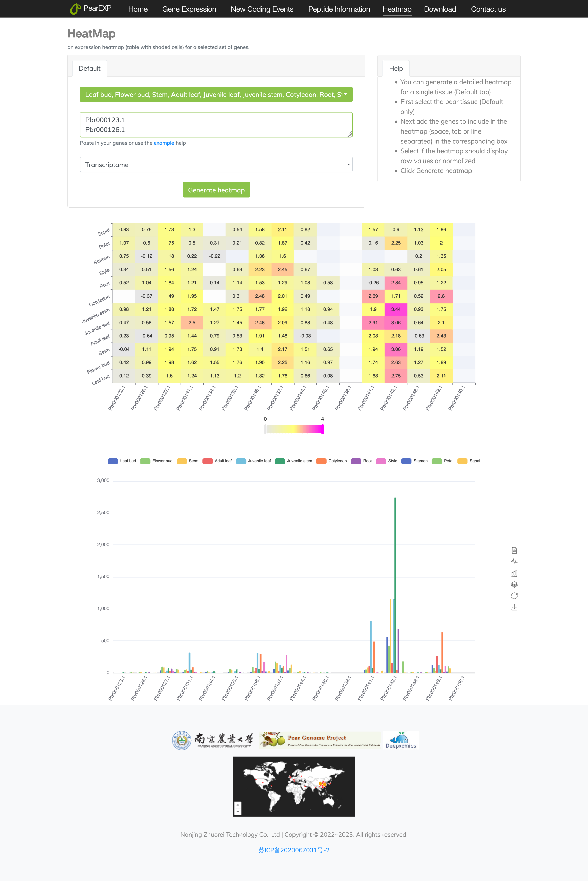
Task: Open the example genes link
Action: click(163, 143)
